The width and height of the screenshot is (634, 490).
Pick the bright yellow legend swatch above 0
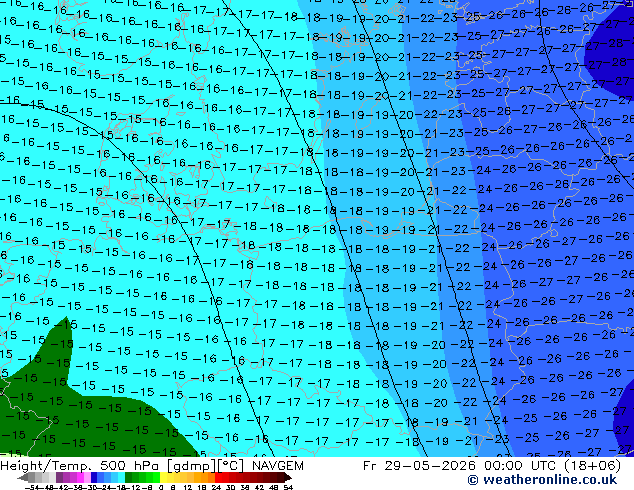click(x=163, y=478)
